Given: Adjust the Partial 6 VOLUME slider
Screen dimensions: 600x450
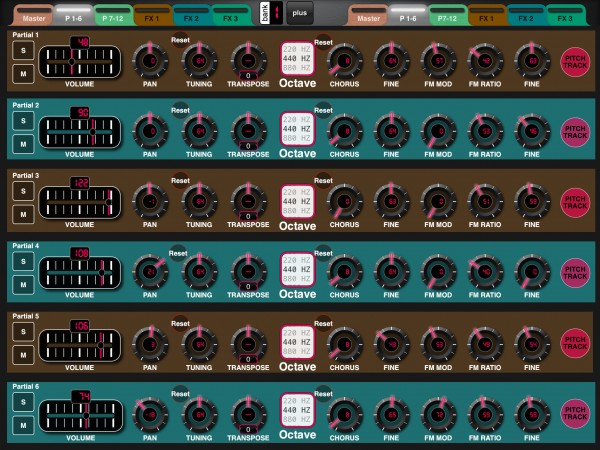Looking at the screenshot, I should tap(81, 416).
